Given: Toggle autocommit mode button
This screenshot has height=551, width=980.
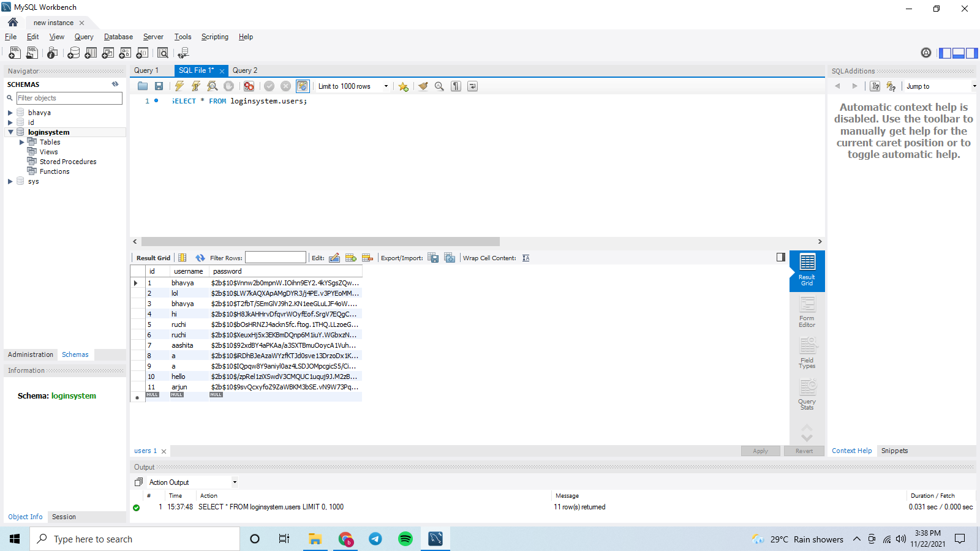Looking at the screenshot, I should [303, 86].
